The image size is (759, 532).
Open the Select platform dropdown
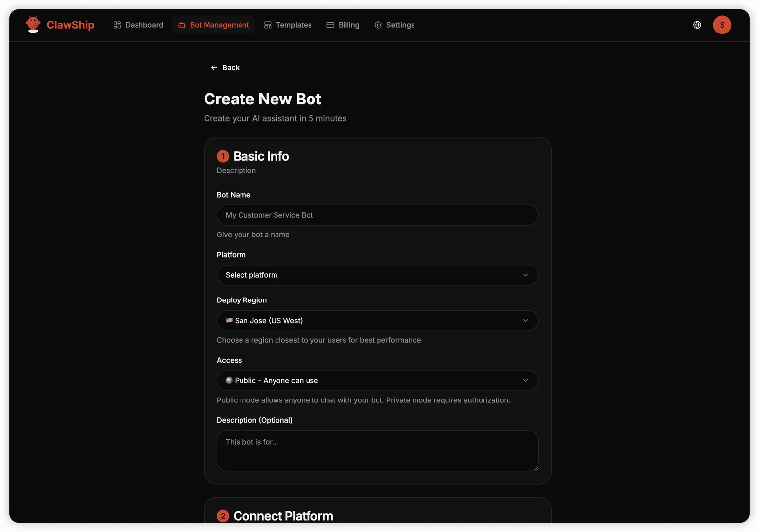coord(378,275)
